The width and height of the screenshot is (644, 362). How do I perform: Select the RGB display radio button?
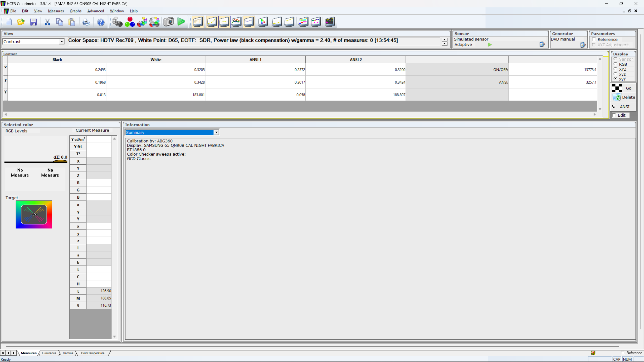point(615,64)
